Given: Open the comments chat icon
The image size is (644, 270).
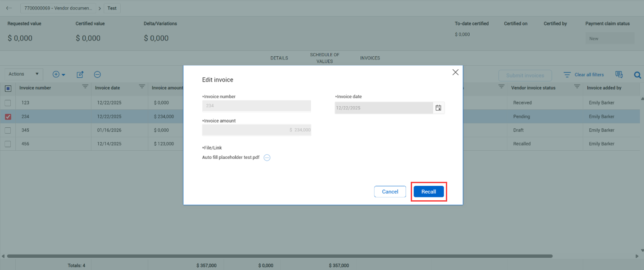Looking at the screenshot, I should click(x=619, y=75).
